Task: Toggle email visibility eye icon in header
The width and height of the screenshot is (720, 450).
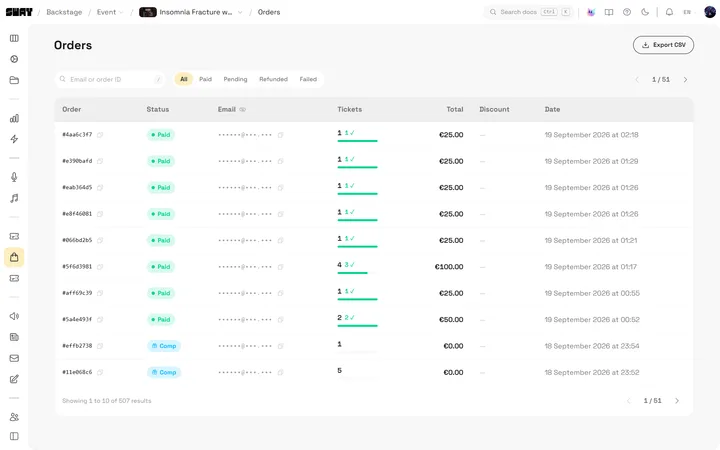Action: (242, 110)
